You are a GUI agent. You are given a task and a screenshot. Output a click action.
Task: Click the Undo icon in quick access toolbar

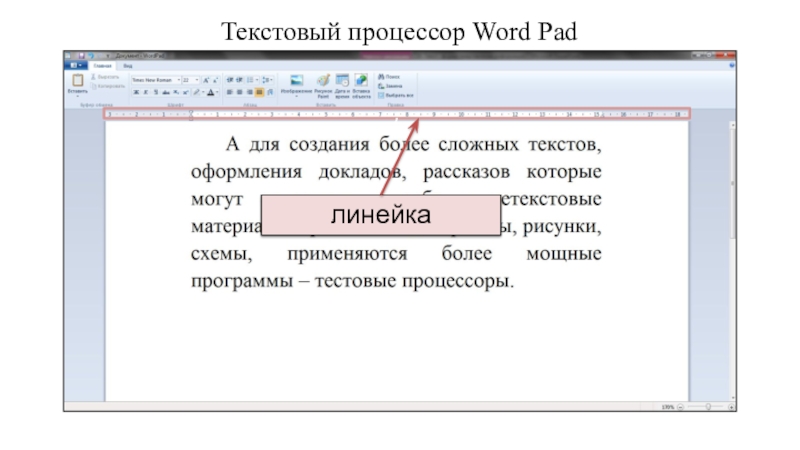coord(91,55)
